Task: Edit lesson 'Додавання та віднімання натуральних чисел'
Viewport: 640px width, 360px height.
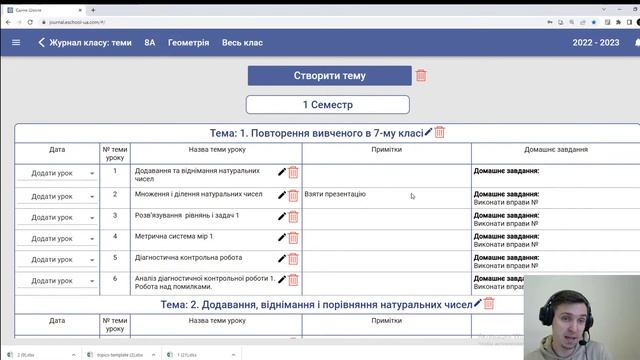Action: point(282,172)
